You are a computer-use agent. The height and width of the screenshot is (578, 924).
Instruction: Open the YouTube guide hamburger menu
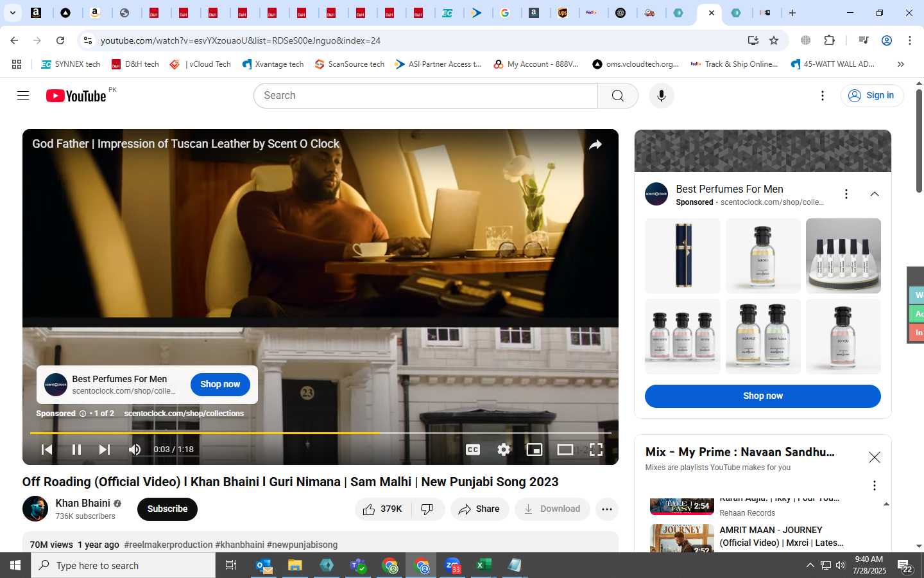(x=23, y=96)
